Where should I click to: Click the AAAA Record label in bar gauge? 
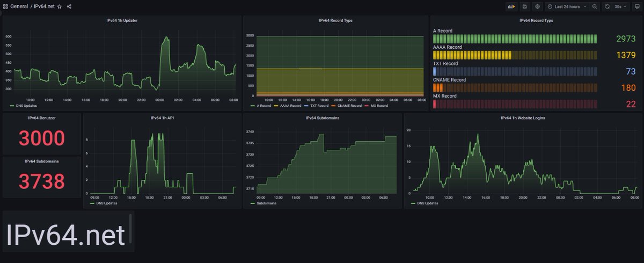click(447, 47)
